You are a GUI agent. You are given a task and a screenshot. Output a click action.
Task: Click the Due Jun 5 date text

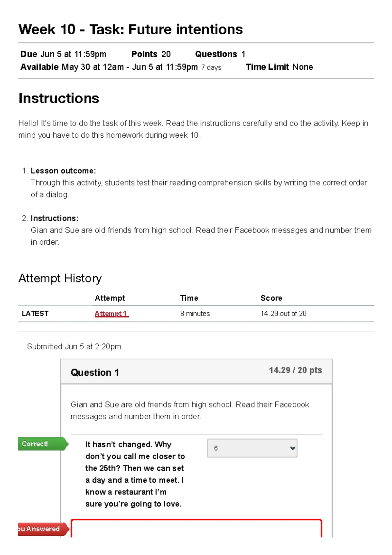coord(63,54)
